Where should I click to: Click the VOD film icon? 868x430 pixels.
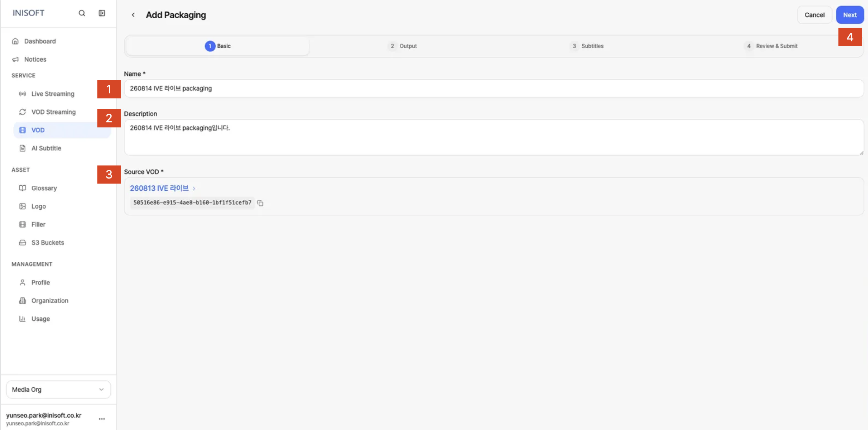coord(22,130)
